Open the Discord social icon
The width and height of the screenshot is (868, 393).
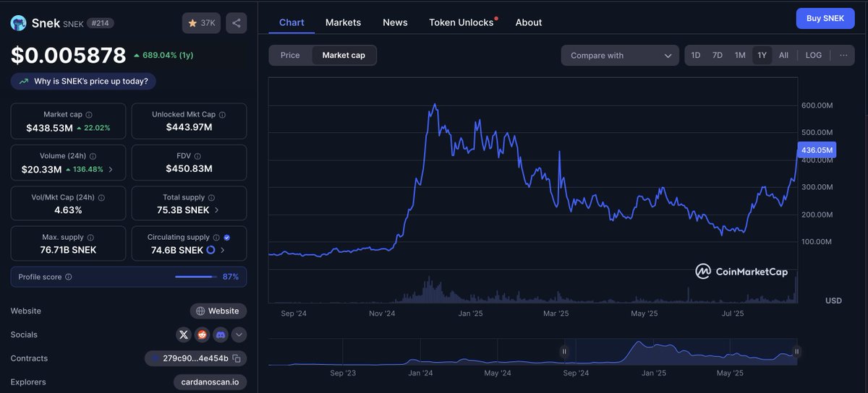click(x=220, y=334)
